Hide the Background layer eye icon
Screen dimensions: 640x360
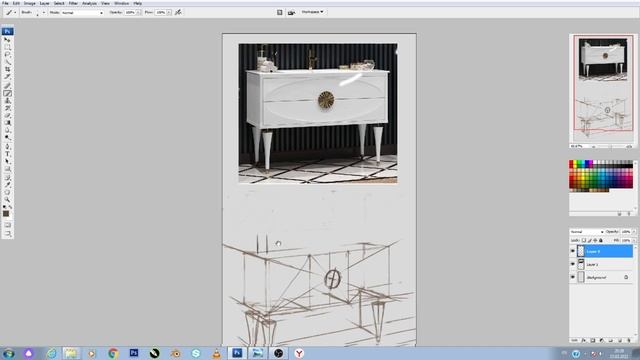click(573, 277)
